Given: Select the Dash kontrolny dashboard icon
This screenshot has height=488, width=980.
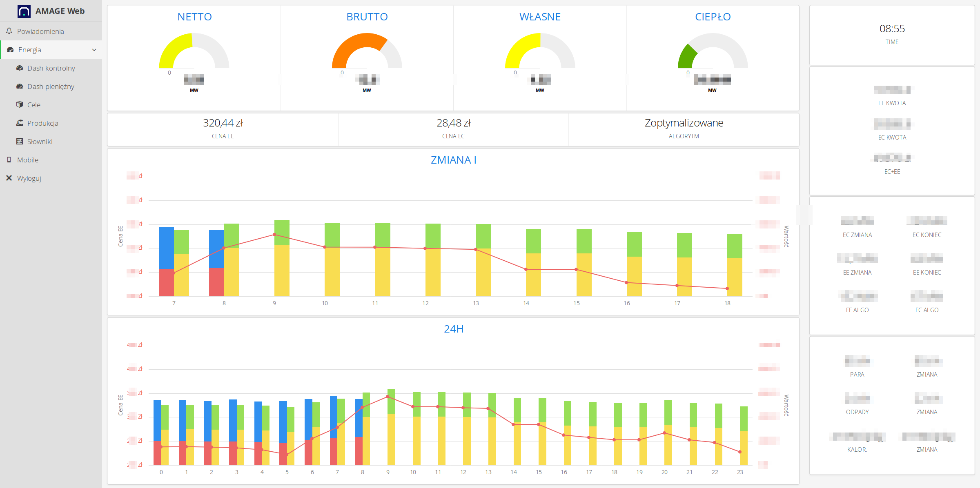Looking at the screenshot, I should coord(19,68).
